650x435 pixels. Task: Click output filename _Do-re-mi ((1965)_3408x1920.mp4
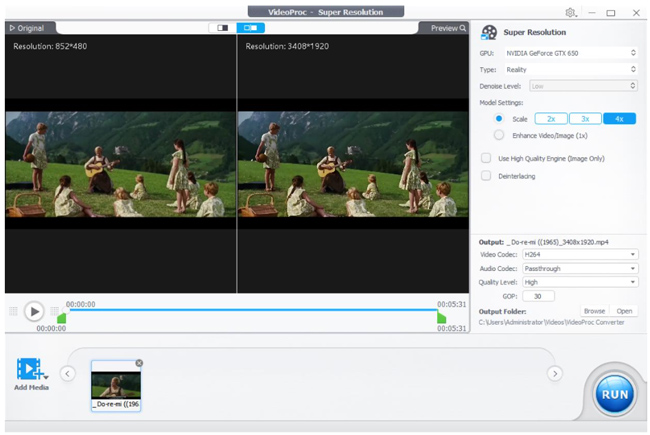click(x=557, y=242)
